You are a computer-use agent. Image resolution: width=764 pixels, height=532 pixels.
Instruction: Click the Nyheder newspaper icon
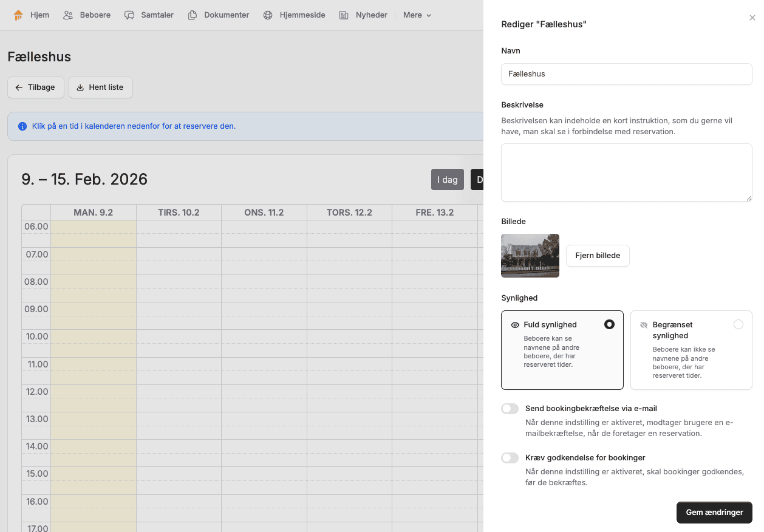point(344,15)
